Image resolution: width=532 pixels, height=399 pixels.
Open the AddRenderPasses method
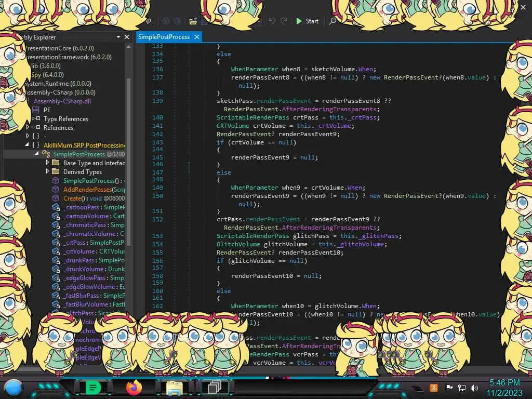point(94,189)
